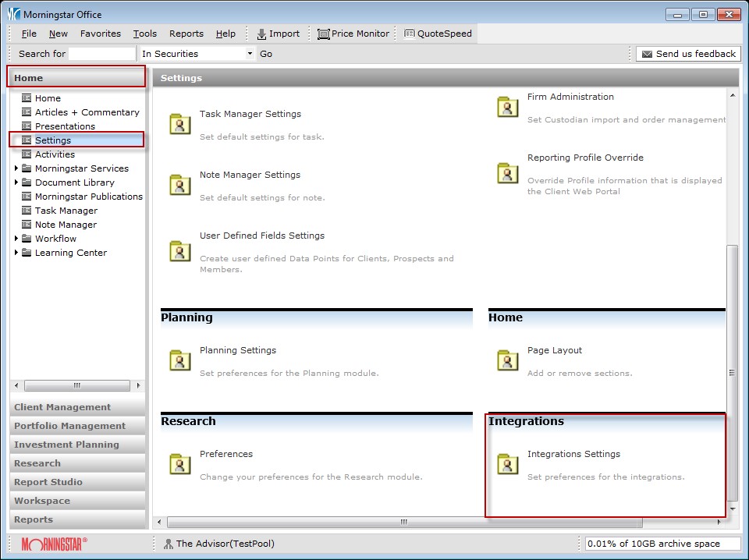Open the In Securities search dropdown
Screen dimensions: 749x560
[250, 54]
